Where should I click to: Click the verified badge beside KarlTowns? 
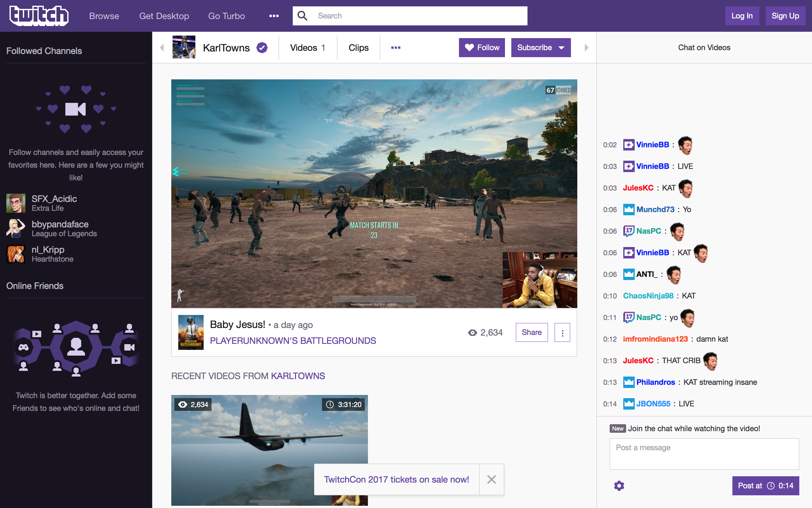(x=262, y=48)
